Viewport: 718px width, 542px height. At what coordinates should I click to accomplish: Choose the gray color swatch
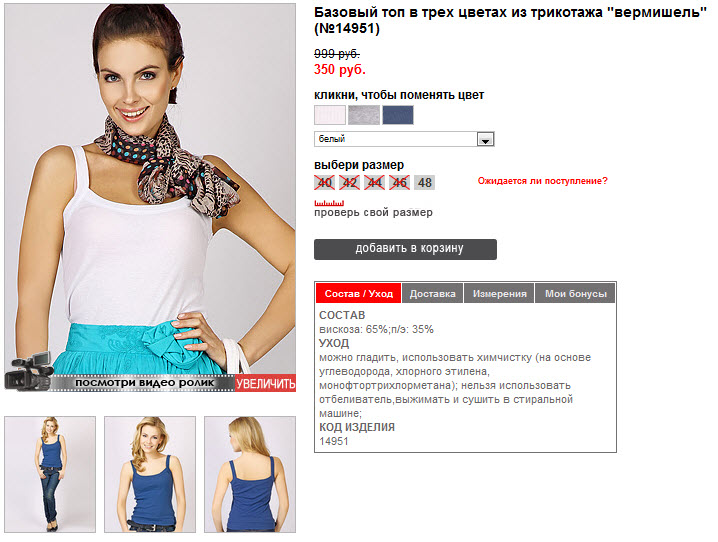364,115
